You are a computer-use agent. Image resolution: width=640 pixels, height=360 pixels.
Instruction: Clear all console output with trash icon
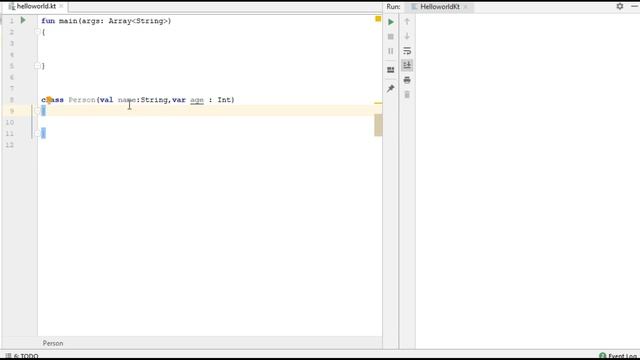[x=407, y=95]
